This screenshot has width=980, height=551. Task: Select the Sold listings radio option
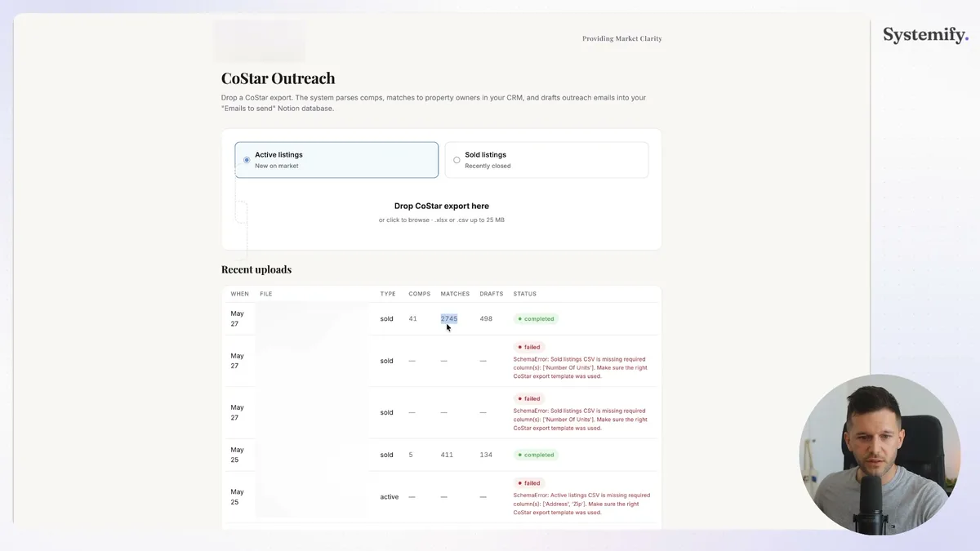tap(546, 160)
